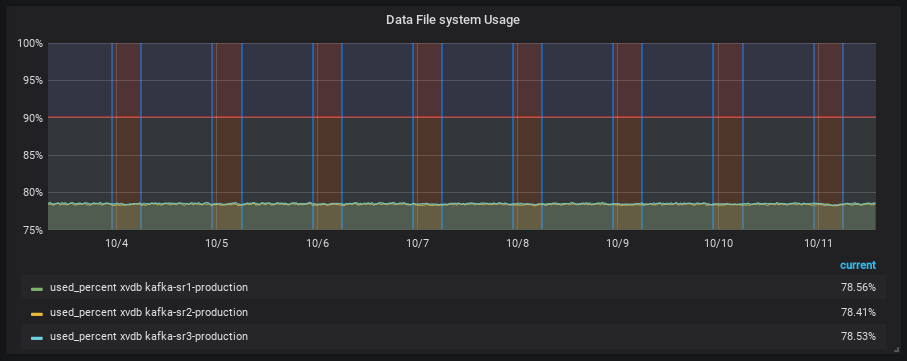Click the panel resize handle at bottom-right corner
This screenshot has height=361, width=907.
point(897,349)
